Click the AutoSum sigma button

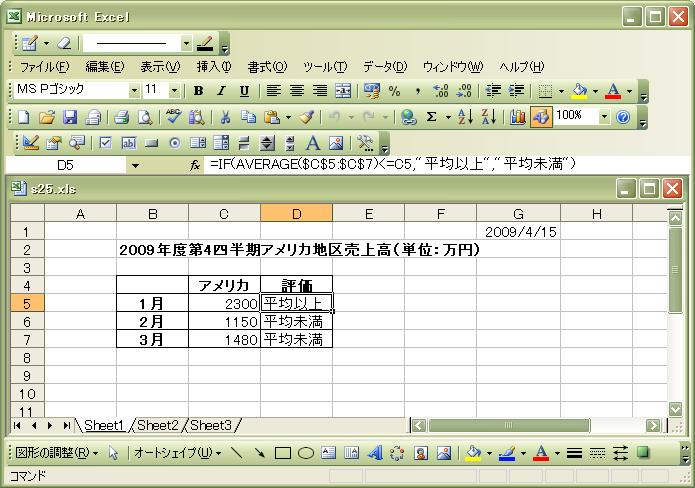(431, 117)
